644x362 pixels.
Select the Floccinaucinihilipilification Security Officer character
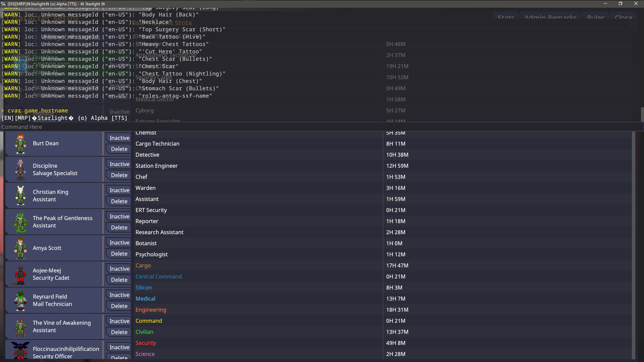(66, 352)
